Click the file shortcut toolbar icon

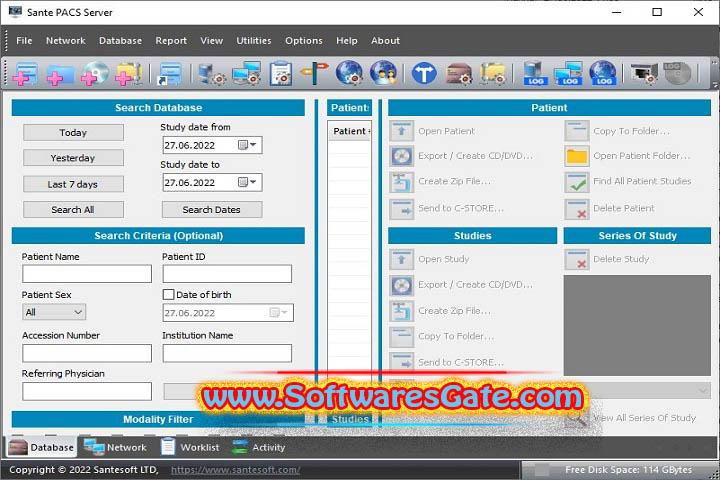(169, 73)
